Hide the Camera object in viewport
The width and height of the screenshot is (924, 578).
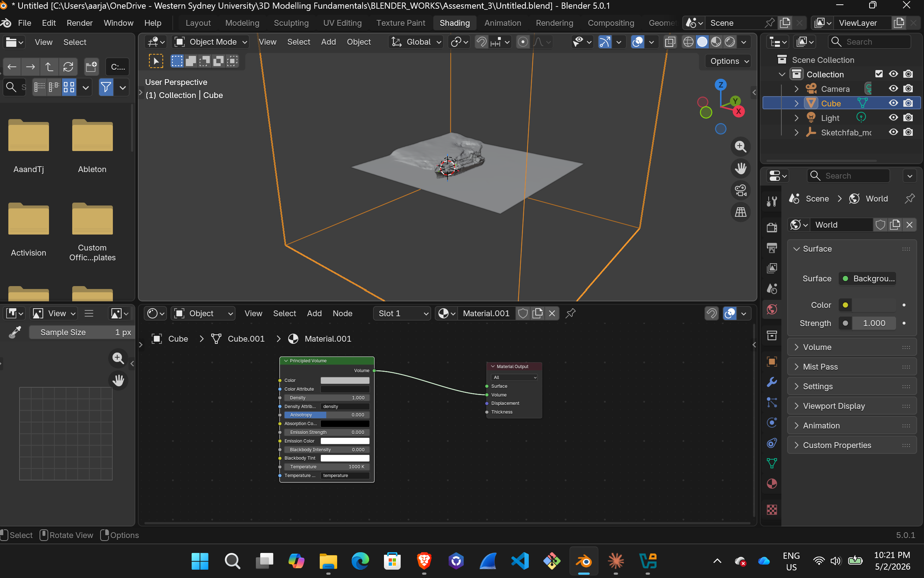(893, 89)
